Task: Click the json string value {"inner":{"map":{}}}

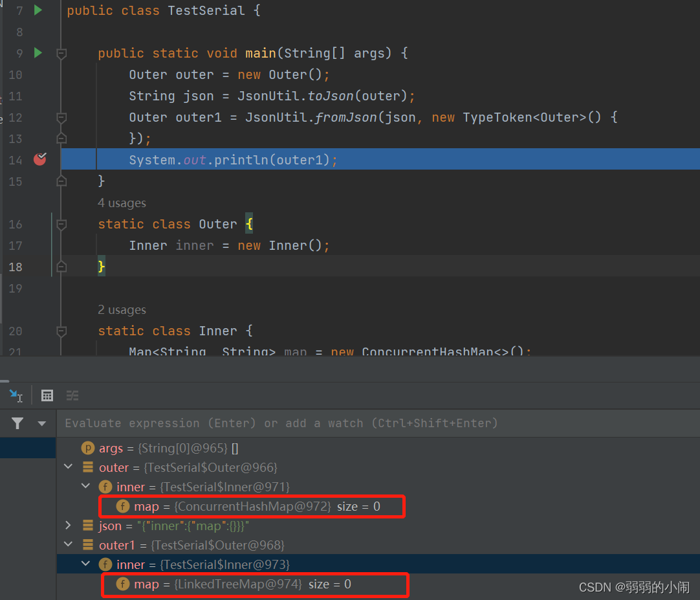Action: (x=193, y=526)
